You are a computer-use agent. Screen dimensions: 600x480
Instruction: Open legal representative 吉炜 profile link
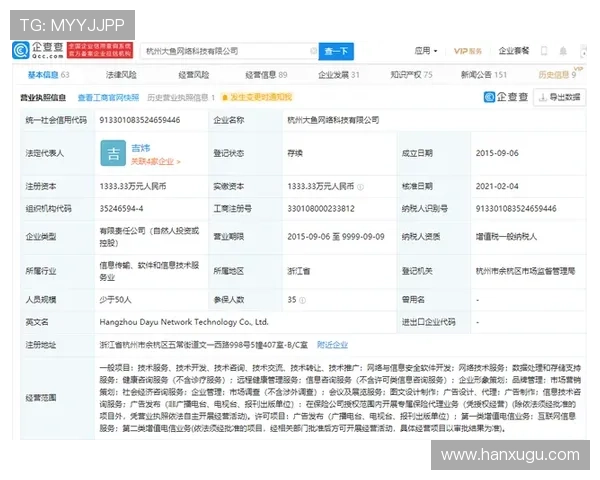click(140, 148)
